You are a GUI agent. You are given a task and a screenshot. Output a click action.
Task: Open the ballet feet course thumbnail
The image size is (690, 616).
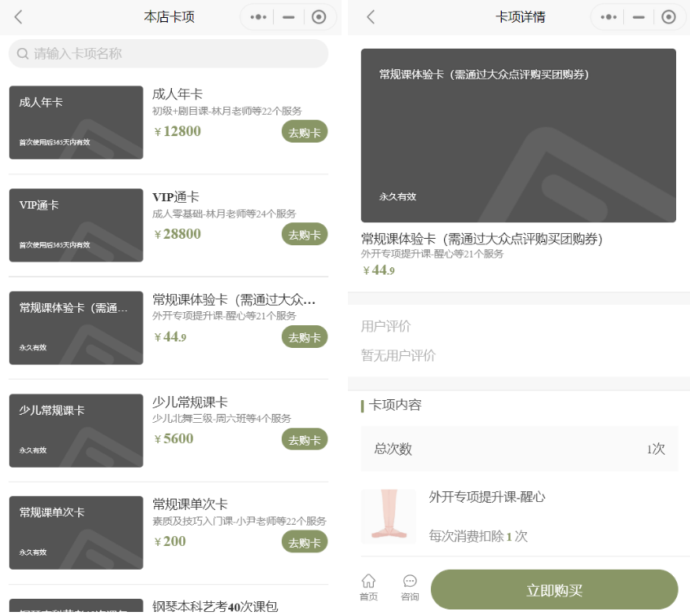click(389, 517)
